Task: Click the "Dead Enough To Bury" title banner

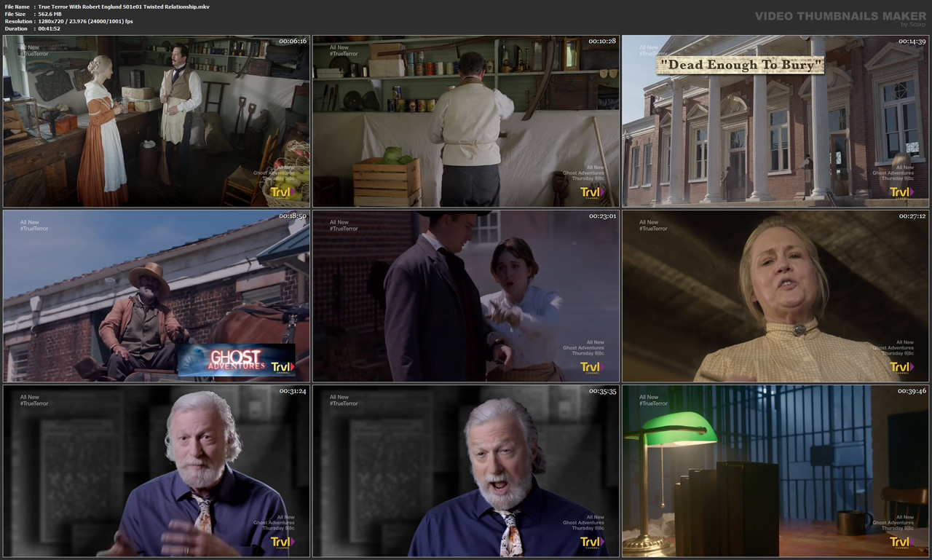Action: (x=740, y=66)
